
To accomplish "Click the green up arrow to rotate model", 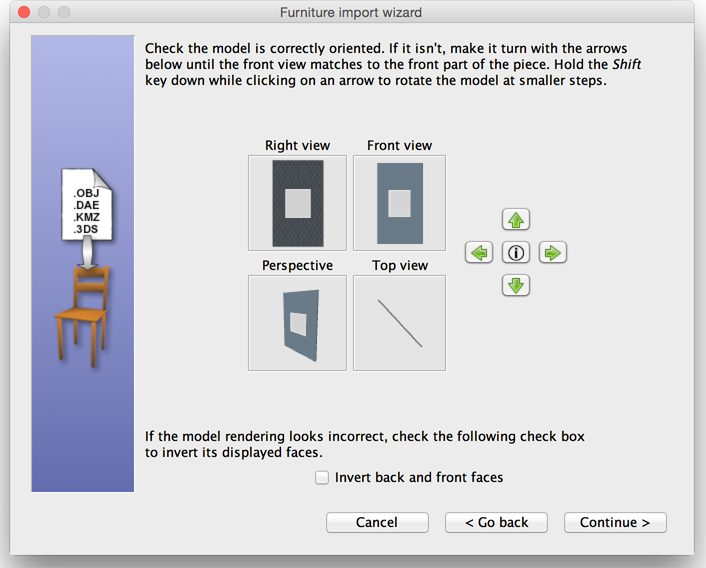I will (x=516, y=220).
